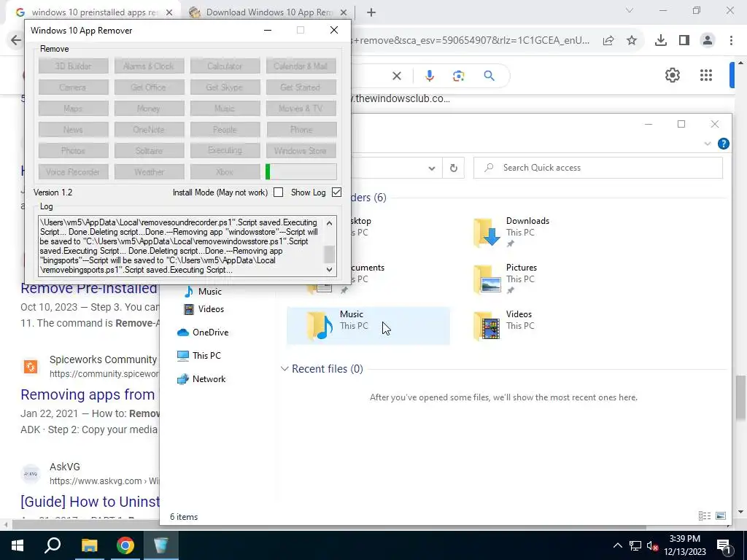The width and height of the screenshot is (747, 560).
Task: Refresh the File Explorer location
Action: coord(454,168)
